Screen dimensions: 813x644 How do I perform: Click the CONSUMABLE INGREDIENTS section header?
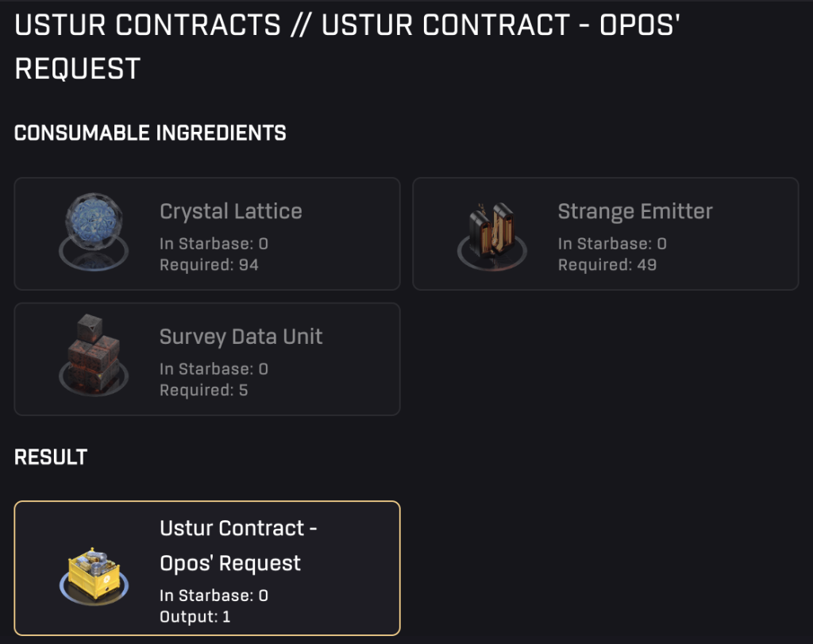click(x=150, y=133)
